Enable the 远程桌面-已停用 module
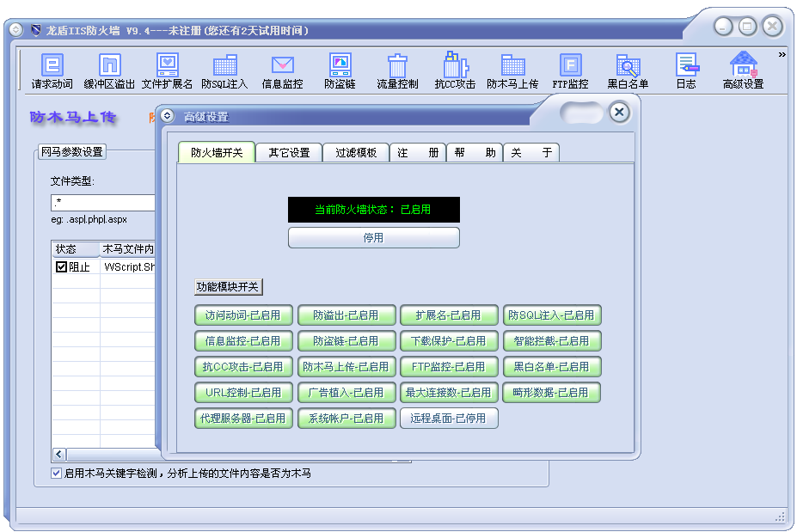Screen dimensions: 797x532 point(449,419)
